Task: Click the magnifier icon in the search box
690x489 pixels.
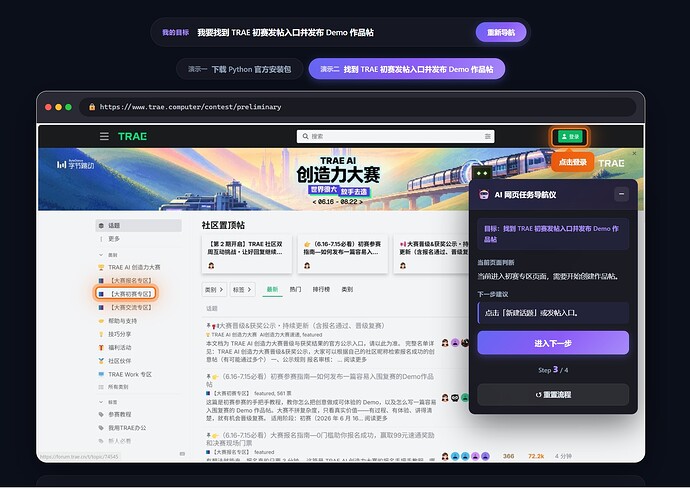Action: point(305,136)
